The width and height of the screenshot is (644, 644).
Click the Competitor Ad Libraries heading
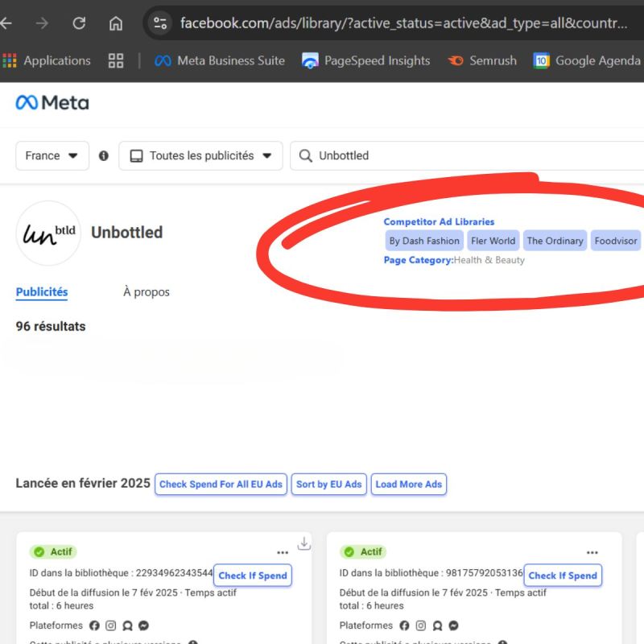(x=439, y=222)
